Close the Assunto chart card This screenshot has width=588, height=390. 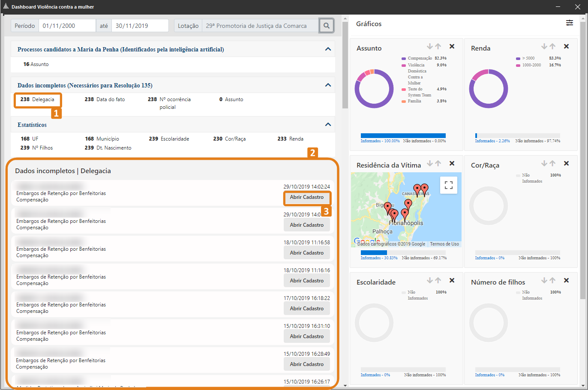coord(452,46)
